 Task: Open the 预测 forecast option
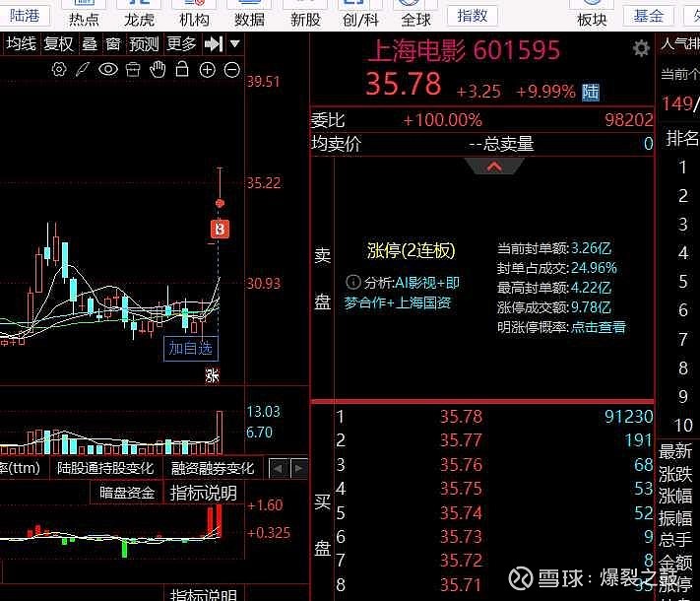tap(144, 44)
